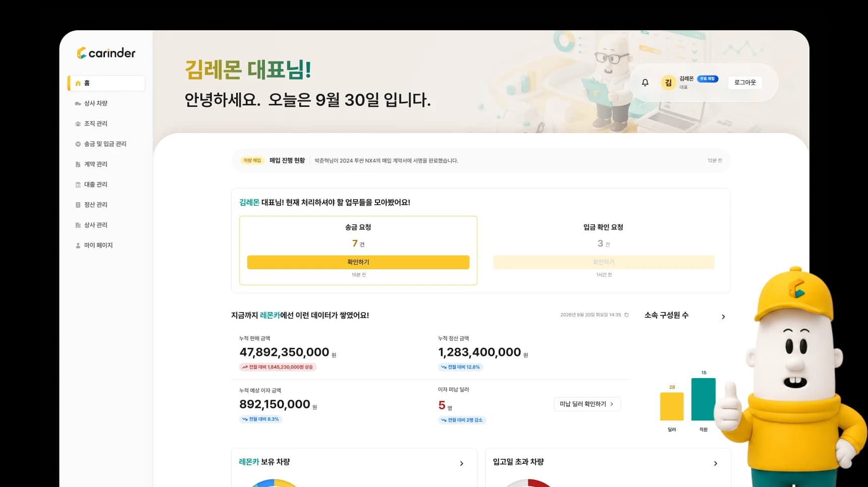The image size is (868, 487).
Task: Click 확인하기 under 송금 요청
Action: (358, 262)
